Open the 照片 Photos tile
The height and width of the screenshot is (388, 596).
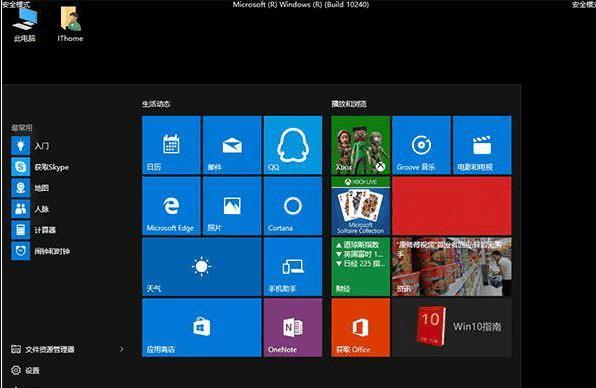tap(232, 206)
